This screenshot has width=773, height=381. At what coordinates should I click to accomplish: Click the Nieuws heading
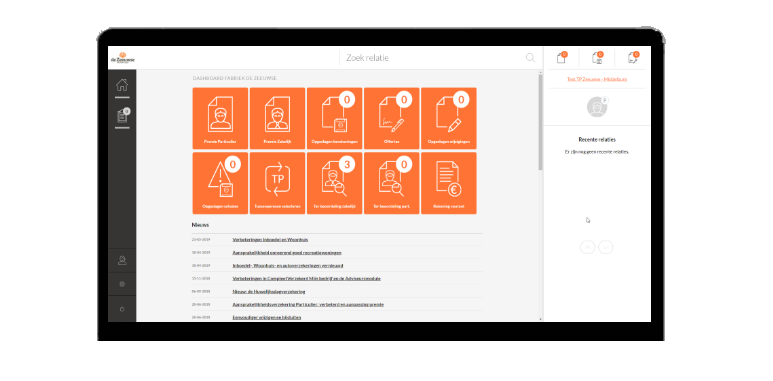click(x=200, y=225)
